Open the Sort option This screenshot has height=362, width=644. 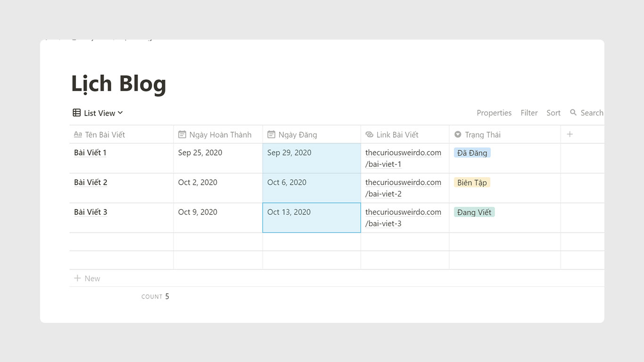(553, 113)
